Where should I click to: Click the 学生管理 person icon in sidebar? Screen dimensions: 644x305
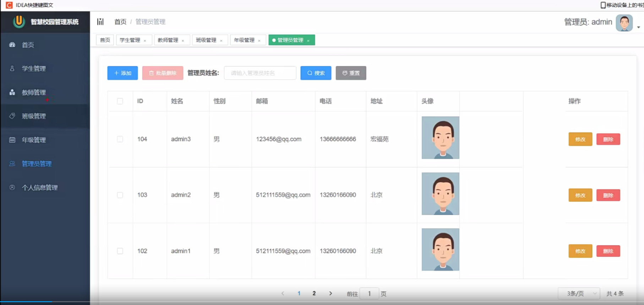click(x=12, y=68)
